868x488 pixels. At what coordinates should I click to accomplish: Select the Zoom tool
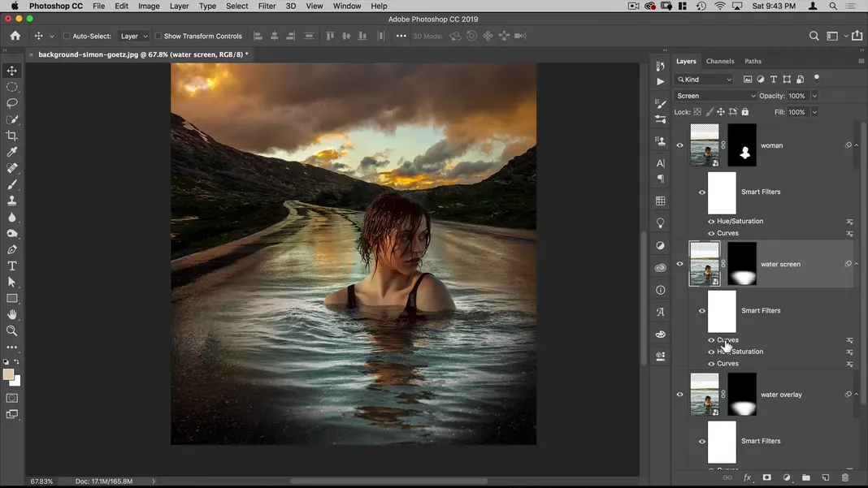pos(11,330)
